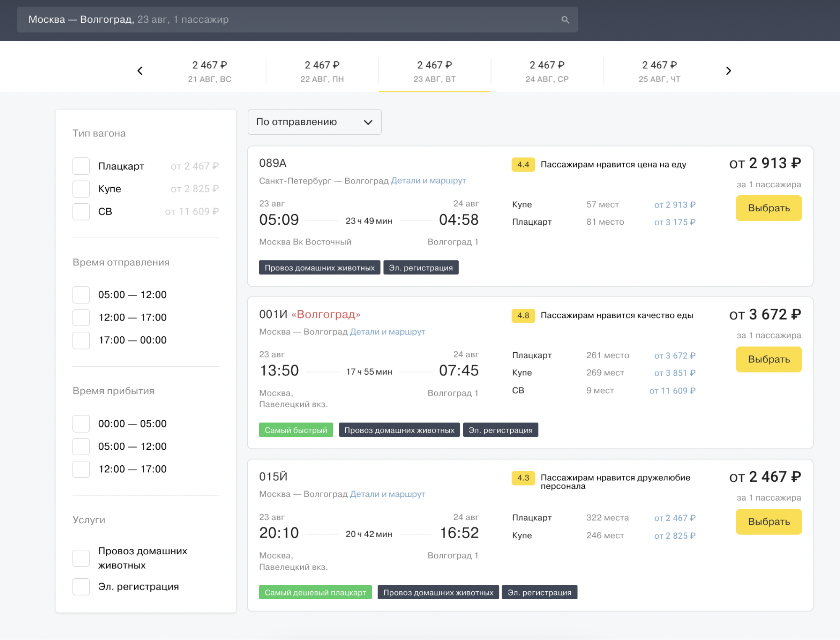Select the 25 АВГ, ЧТ date tab
The width and height of the screenshot is (840, 640).
coord(660,71)
